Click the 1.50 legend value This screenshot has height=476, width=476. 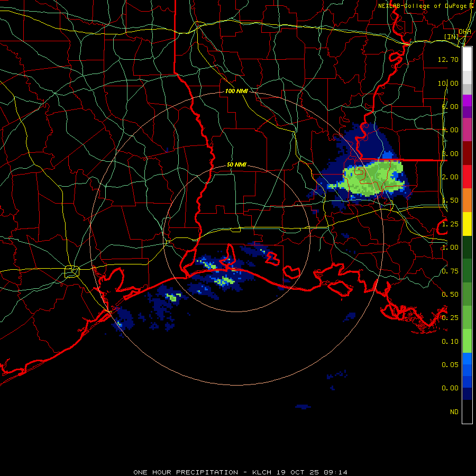pyautogui.click(x=450, y=200)
